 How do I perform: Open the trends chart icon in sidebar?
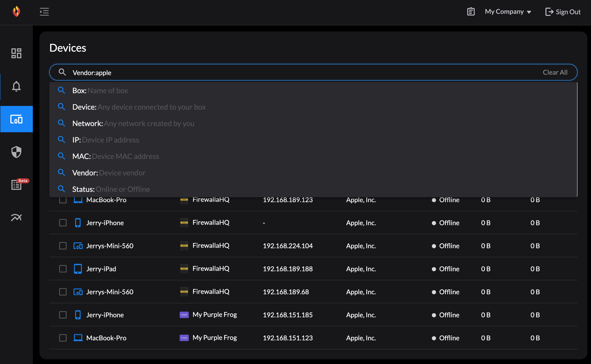pyautogui.click(x=16, y=218)
